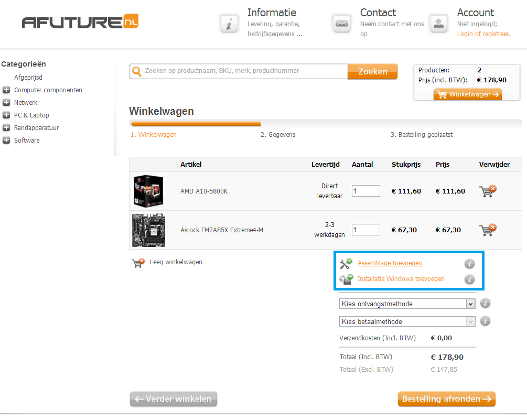Focus quantity field for Asrock FM2A85X
Image resolution: width=527 pixels, height=420 pixels.
pyautogui.click(x=366, y=230)
